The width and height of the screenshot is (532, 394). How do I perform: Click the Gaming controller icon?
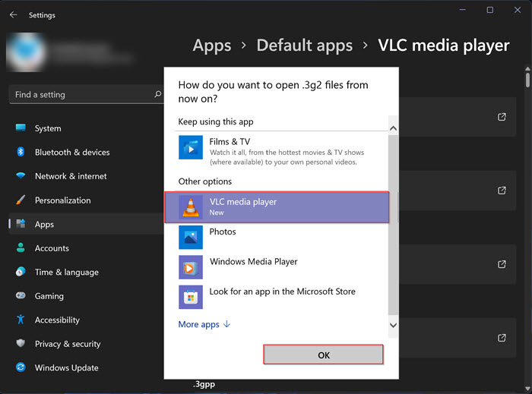(x=21, y=295)
